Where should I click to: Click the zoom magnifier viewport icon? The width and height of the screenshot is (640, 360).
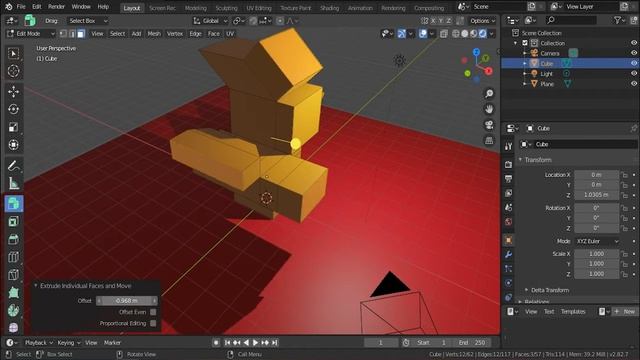pyautogui.click(x=489, y=94)
